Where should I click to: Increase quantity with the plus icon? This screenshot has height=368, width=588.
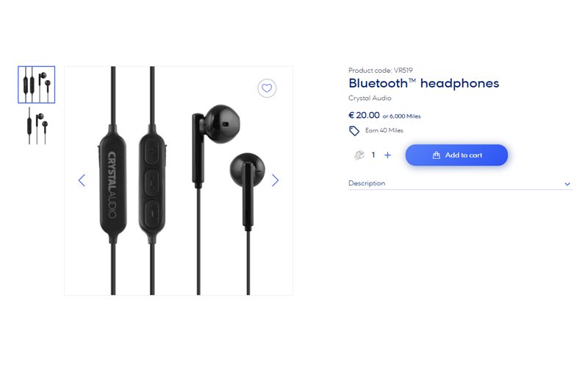tap(387, 155)
